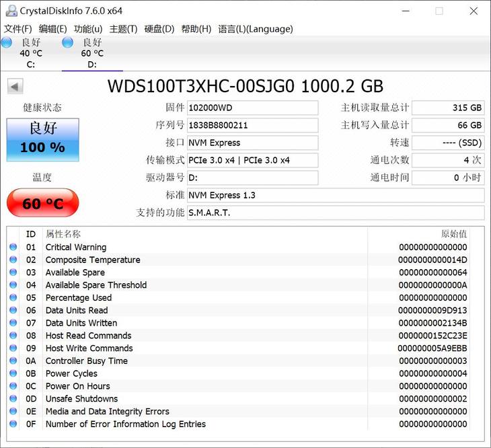This screenshot has width=491, height=448.
Task: Click the status dot for Percentage Used
Action: click(x=13, y=297)
